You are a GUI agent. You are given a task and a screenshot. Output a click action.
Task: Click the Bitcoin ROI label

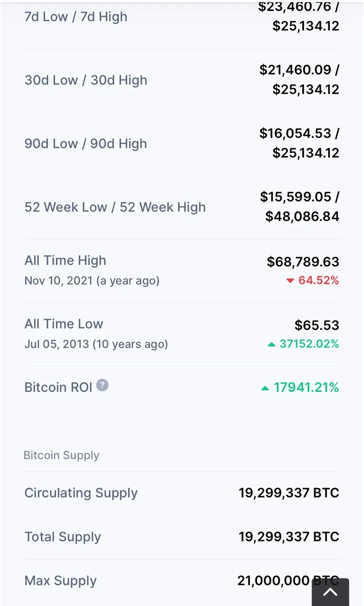tap(58, 387)
